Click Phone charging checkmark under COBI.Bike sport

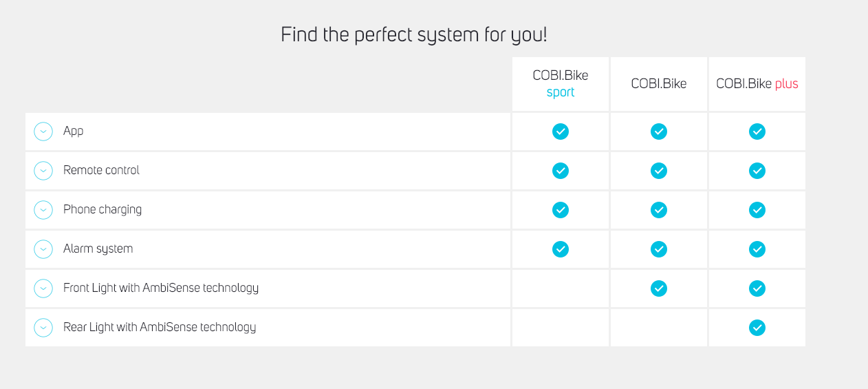pos(561,209)
